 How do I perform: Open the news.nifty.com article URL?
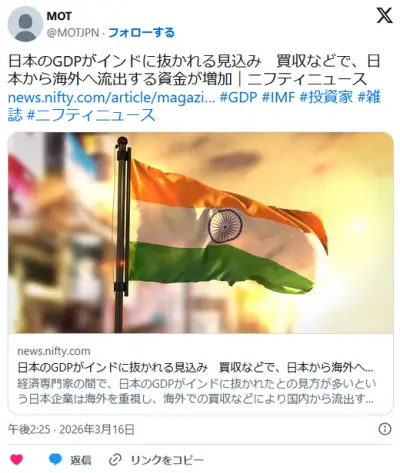(x=111, y=98)
